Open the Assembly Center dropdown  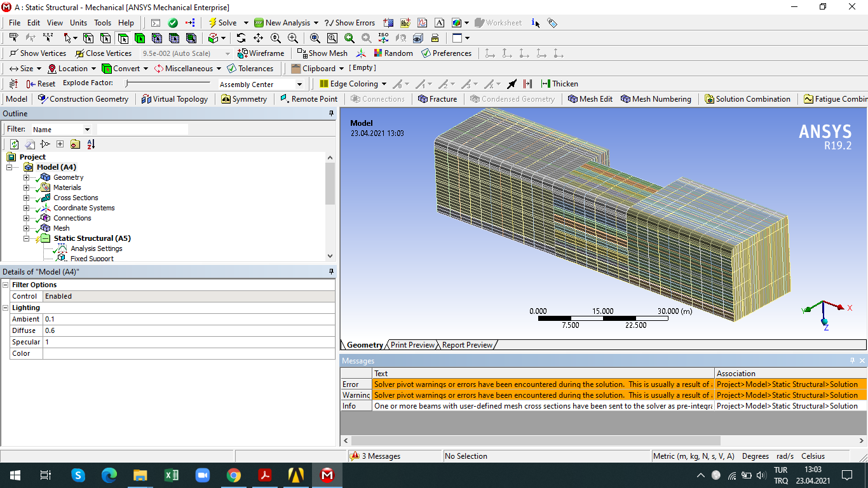tap(300, 85)
